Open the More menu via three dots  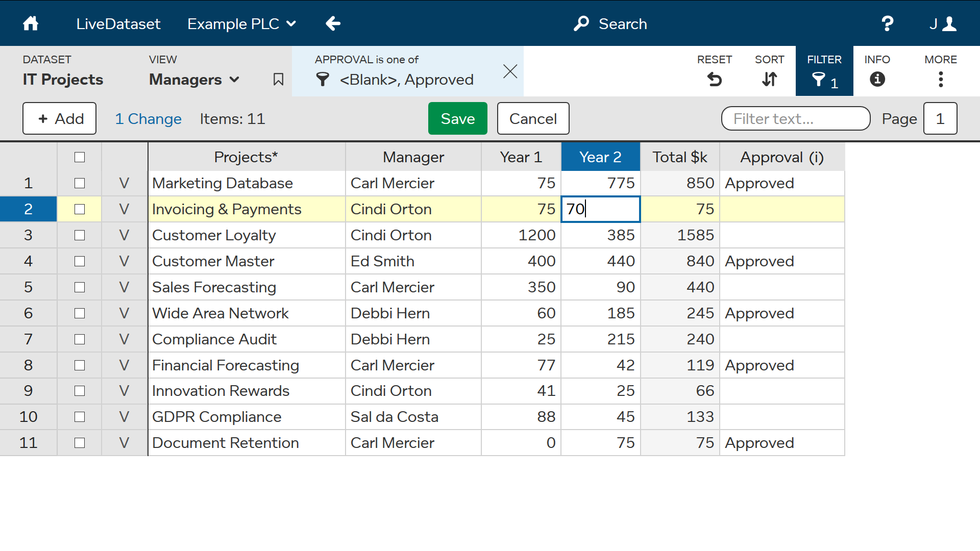pos(941,80)
